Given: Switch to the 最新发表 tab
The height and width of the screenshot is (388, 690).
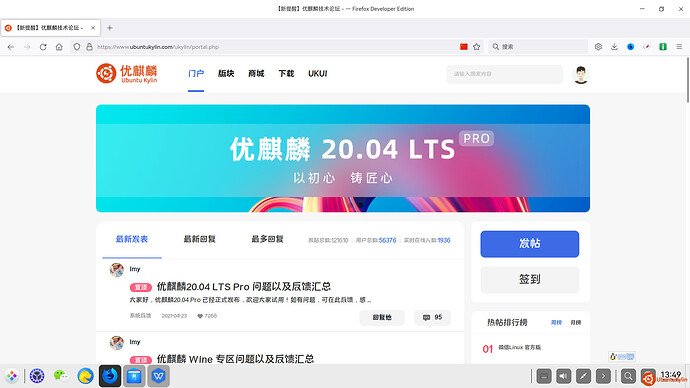Looking at the screenshot, I should [132, 239].
